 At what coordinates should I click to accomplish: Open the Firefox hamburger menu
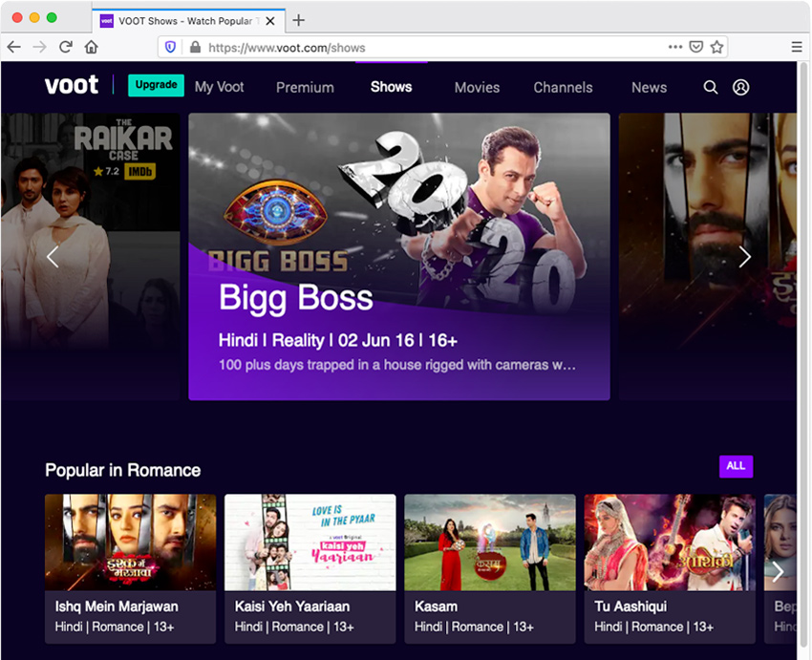(x=797, y=47)
